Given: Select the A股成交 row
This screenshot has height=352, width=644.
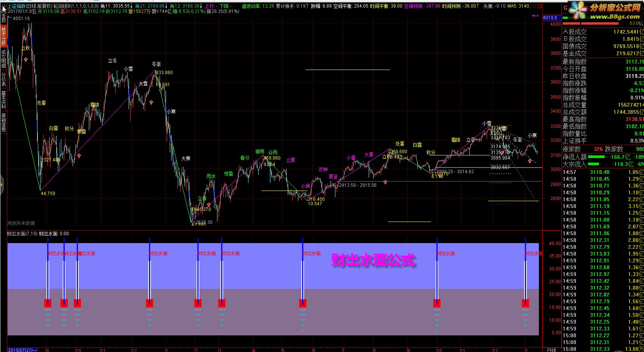Looking at the screenshot, I should (603, 33).
